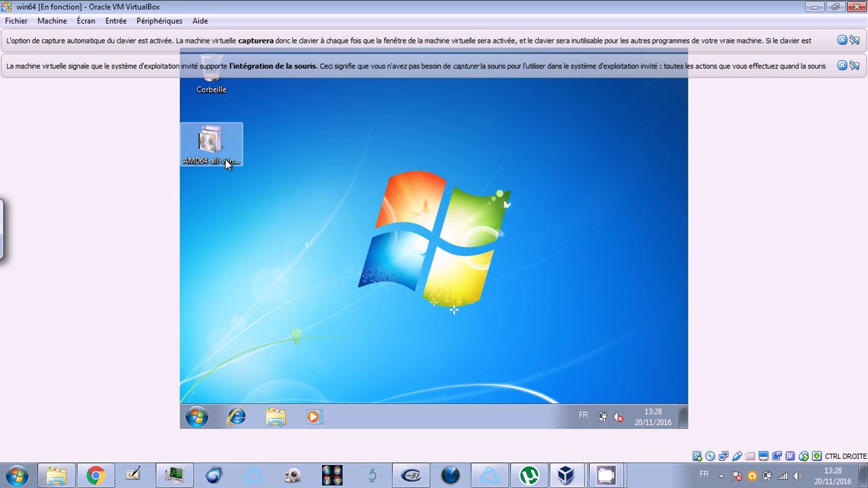Viewport: 868px width, 488px height.
Task: Open Google Chrome from host taskbar
Action: click(x=96, y=476)
